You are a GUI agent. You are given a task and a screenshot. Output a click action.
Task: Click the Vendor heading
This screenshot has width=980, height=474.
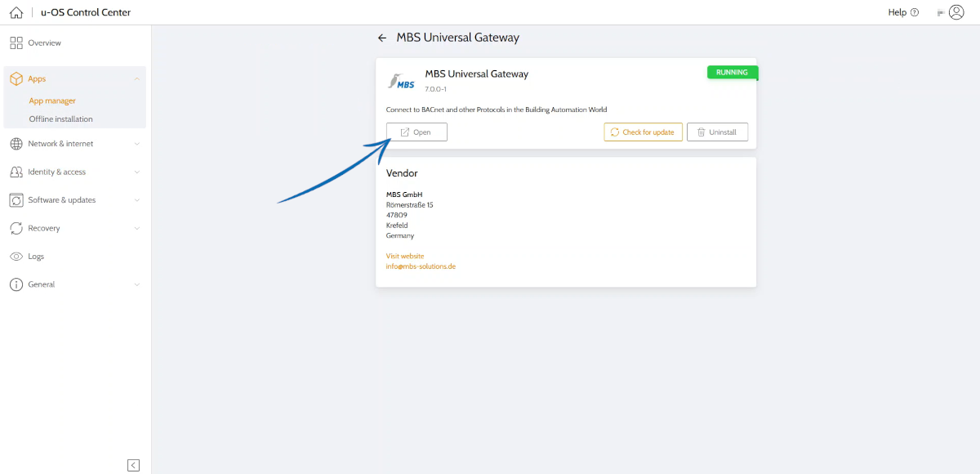tap(402, 173)
